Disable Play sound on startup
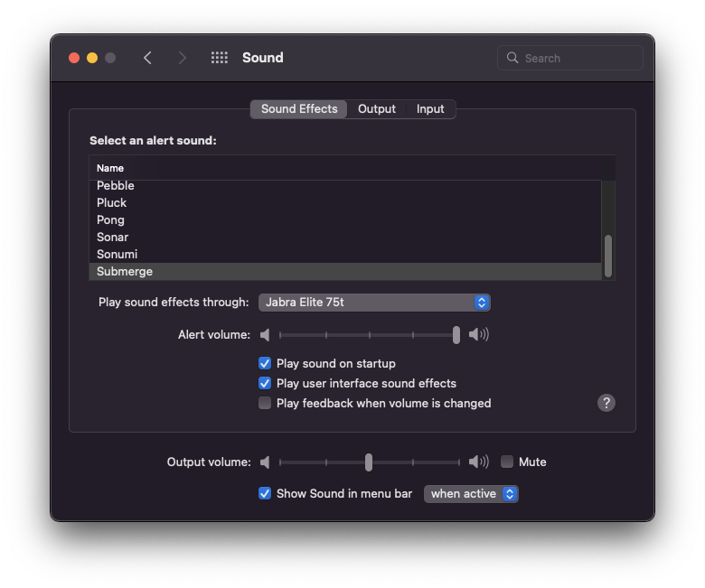This screenshot has height=588, width=705. coord(265,363)
